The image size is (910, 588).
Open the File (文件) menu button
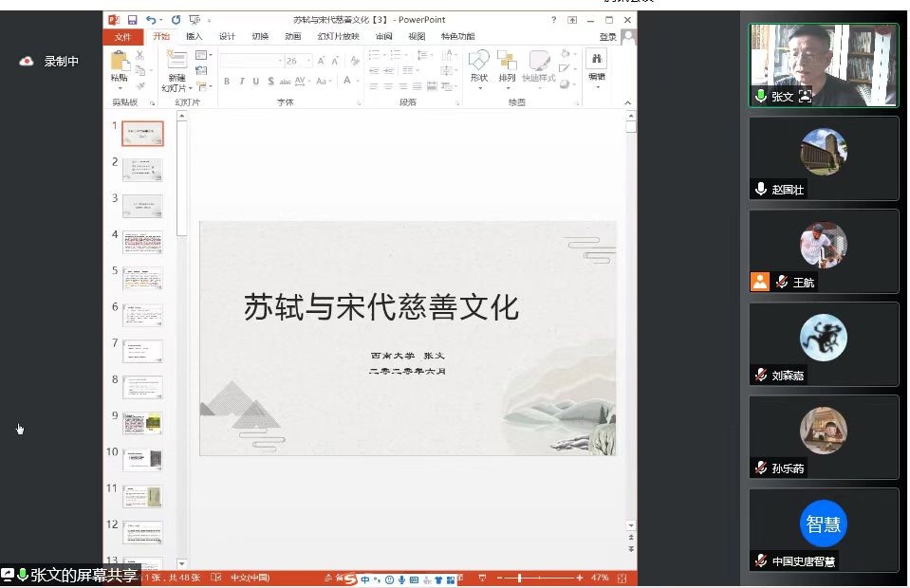pos(122,37)
